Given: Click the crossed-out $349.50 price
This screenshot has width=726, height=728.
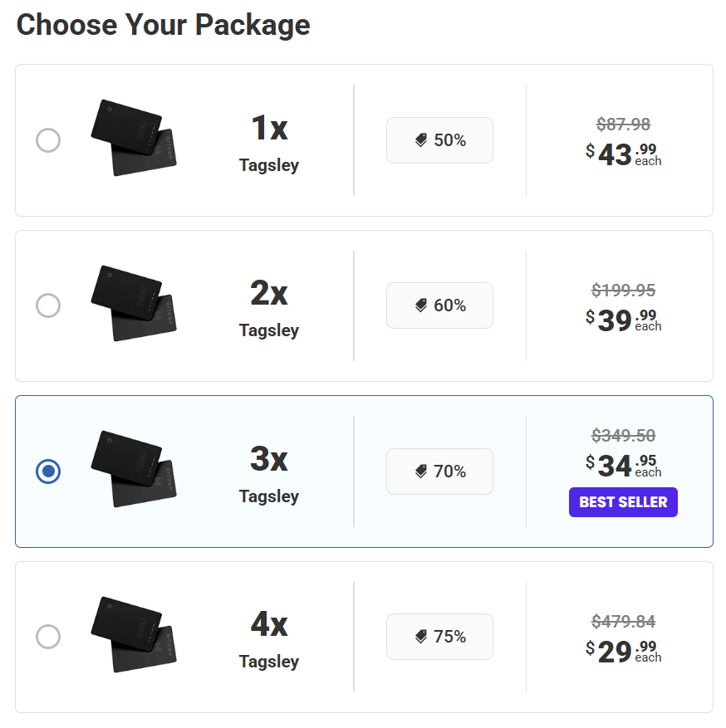Looking at the screenshot, I should coord(623,435).
